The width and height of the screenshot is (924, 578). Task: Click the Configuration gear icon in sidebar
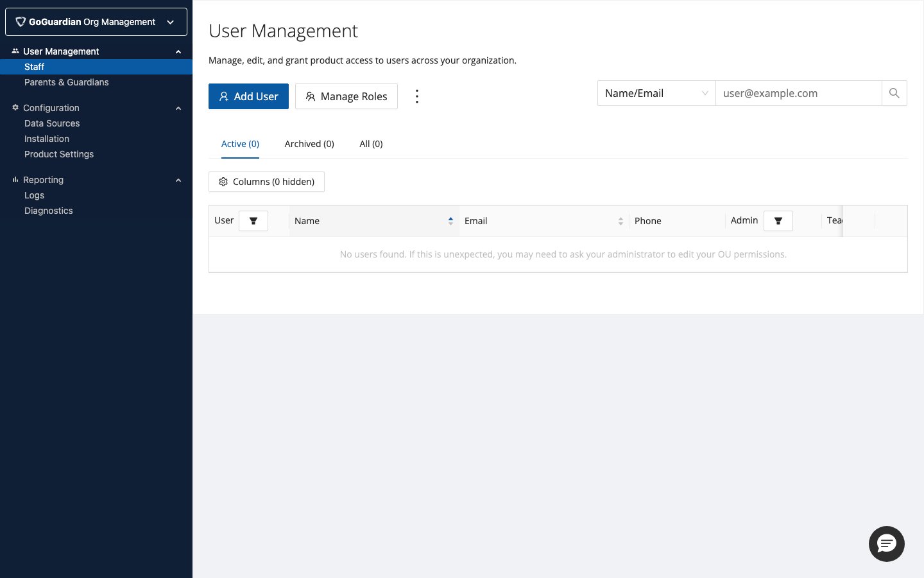point(15,108)
